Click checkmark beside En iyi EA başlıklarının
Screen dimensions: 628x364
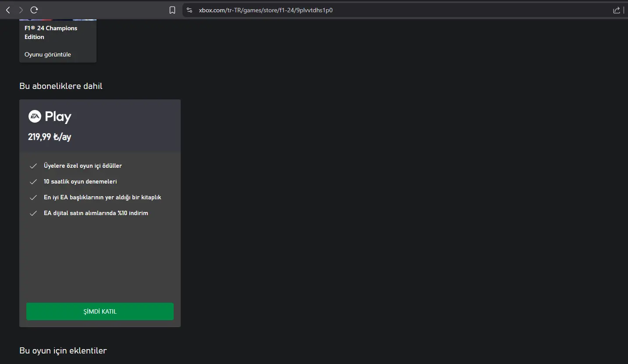coord(33,198)
